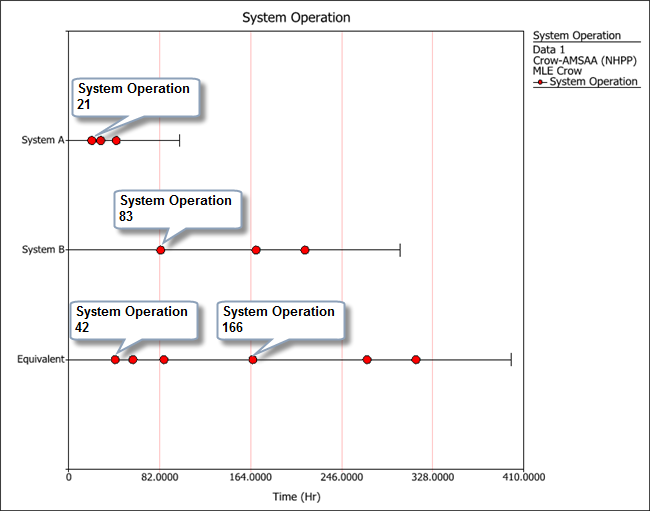Image resolution: width=650 pixels, height=511 pixels.
Task: Click the middle data point on System B
Action: tap(256, 250)
